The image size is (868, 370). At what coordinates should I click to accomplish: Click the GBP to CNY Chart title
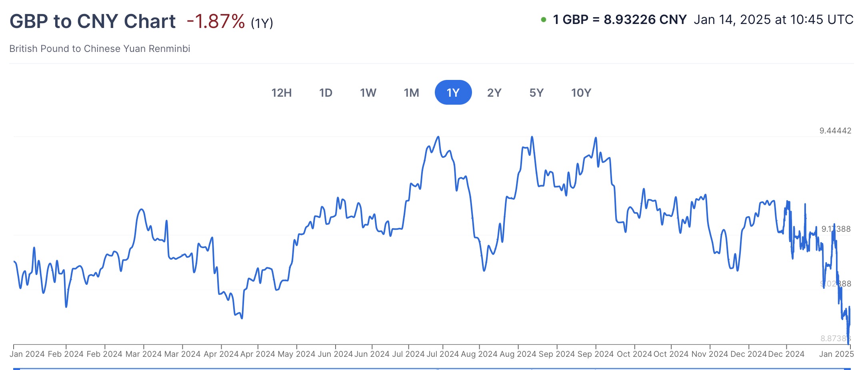pos(92,21)
